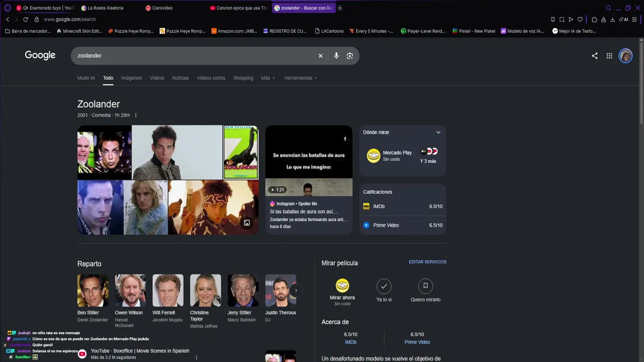Search by image with the camera lens icon
The width and height of the screenshot is (644, 362).
click(x=350, y=56)
